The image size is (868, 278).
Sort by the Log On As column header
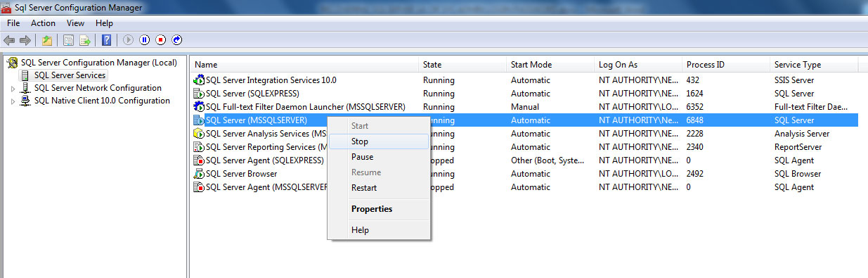click(x=638, y=65)
